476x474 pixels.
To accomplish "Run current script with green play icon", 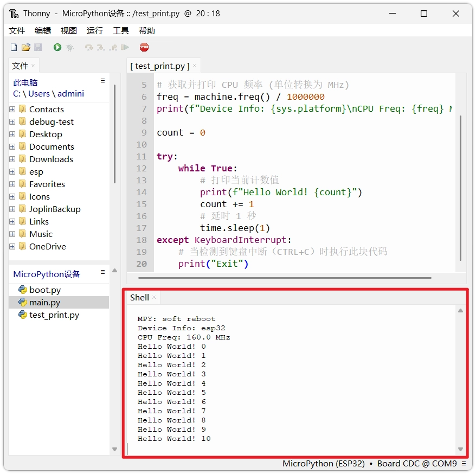I will point(57,48).
